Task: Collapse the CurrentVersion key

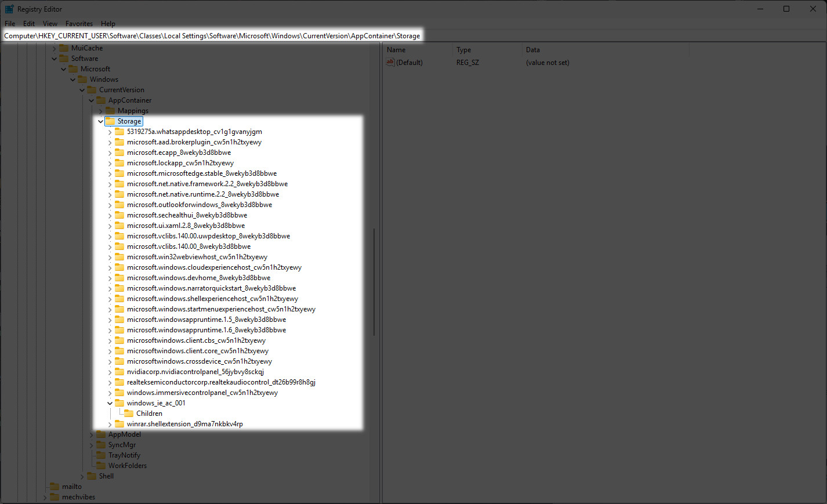Action: coord(82,90)
